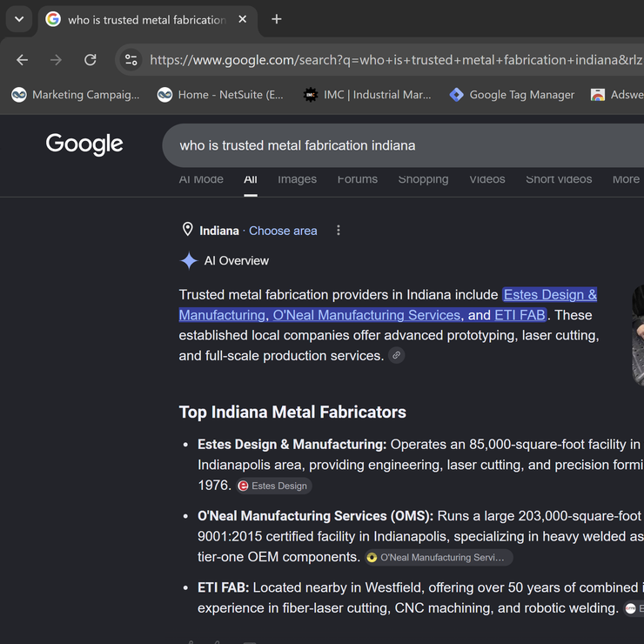Open Home - NetSuite bookmark

220,95
